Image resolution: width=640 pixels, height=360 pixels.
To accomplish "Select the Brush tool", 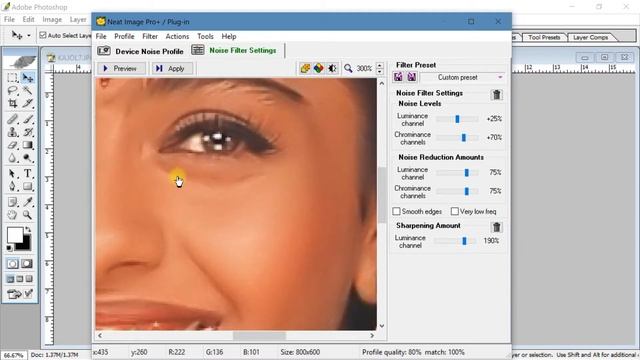I will tap(28, 119).
